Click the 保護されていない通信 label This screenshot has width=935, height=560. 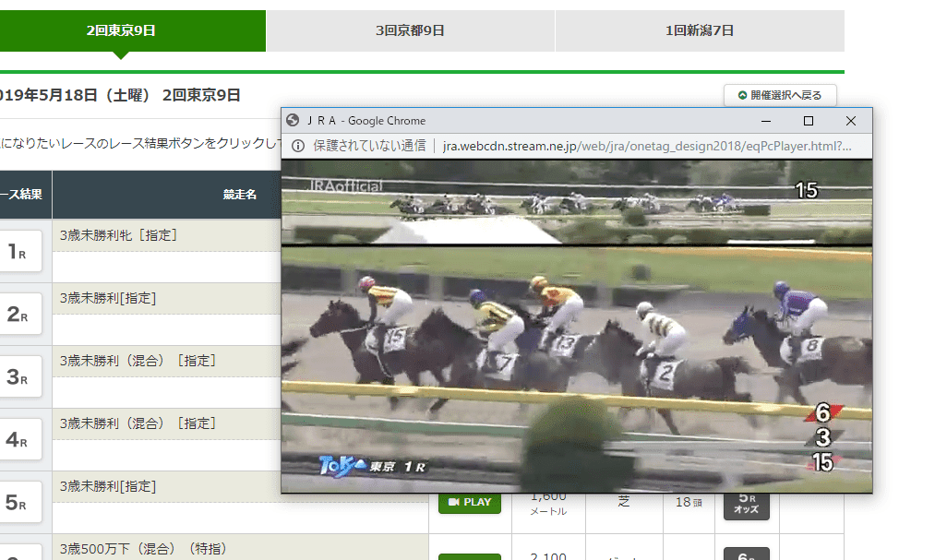(370, 146)
